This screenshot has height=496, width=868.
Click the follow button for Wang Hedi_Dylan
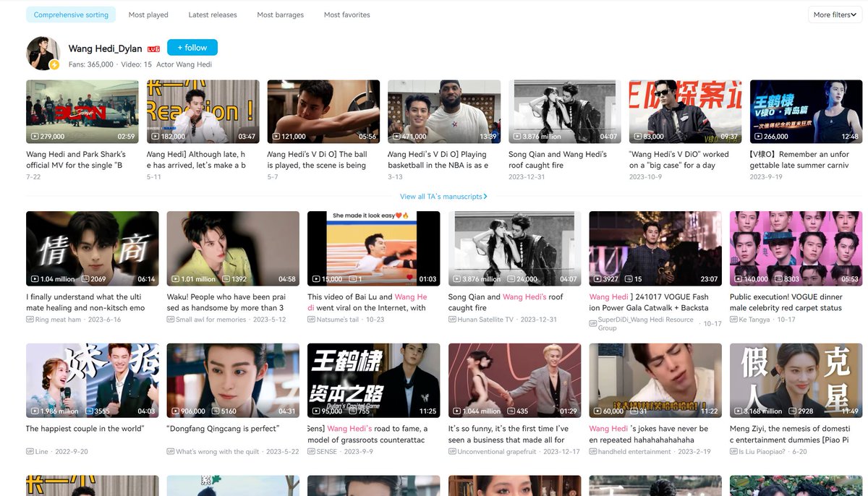click(192, 47)
